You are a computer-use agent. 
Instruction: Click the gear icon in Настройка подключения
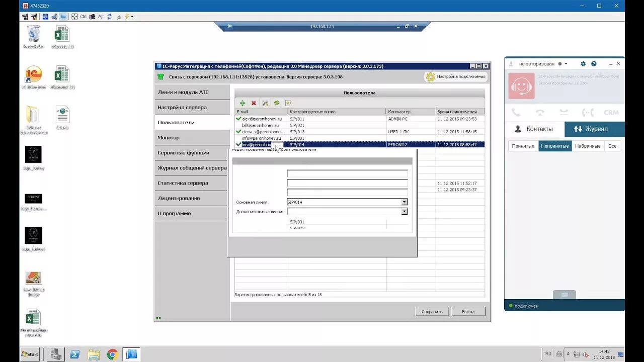point(430,77)
